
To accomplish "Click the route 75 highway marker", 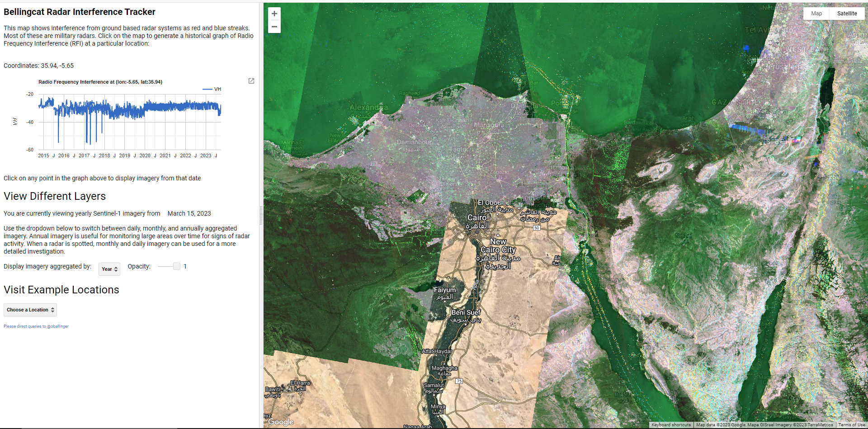I will (459, 381).
